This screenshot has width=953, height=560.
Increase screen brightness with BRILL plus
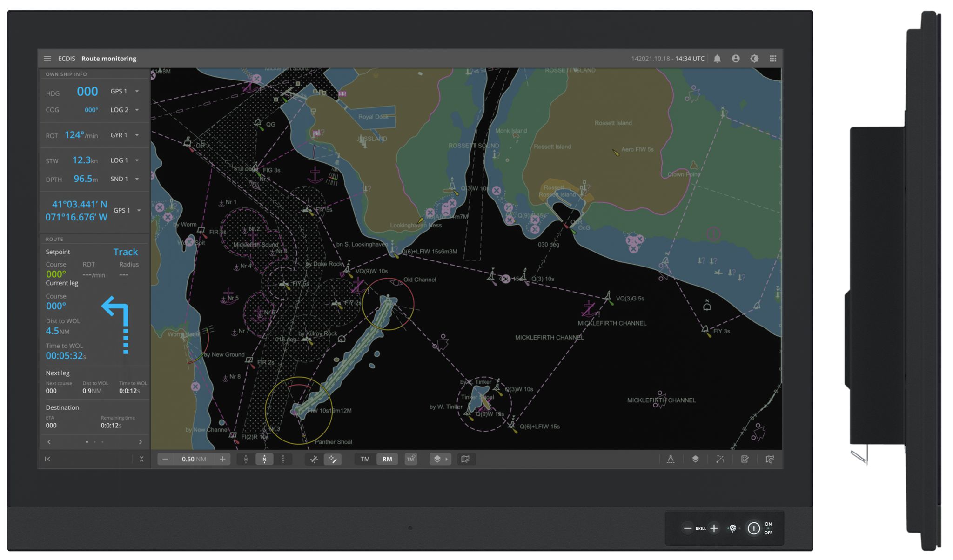(714, 528)
